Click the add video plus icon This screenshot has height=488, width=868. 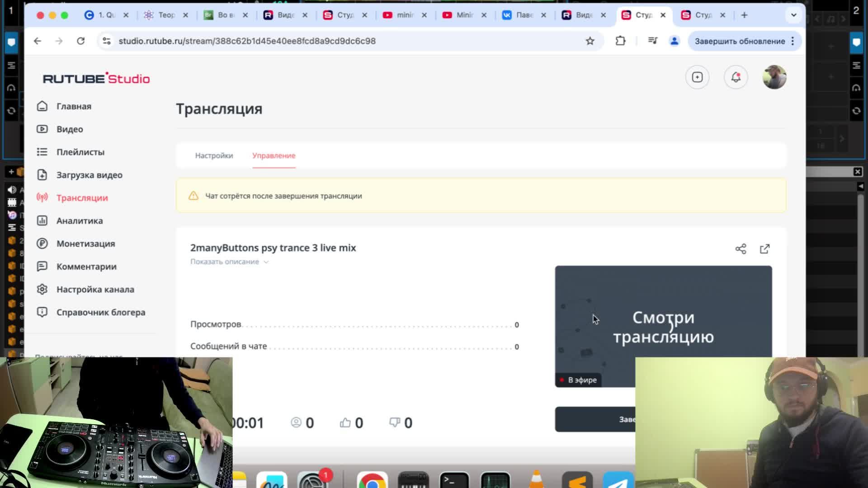[697, 77]
